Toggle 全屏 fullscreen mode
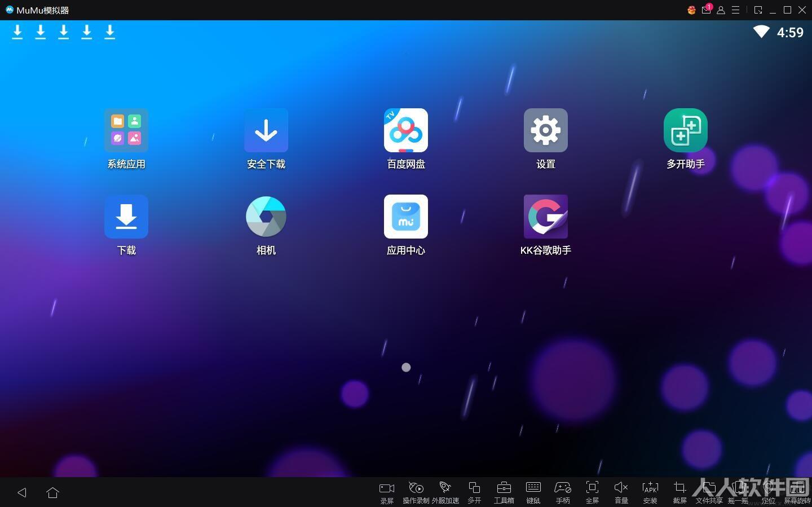The image size is (812, 507). pos(592,492)
